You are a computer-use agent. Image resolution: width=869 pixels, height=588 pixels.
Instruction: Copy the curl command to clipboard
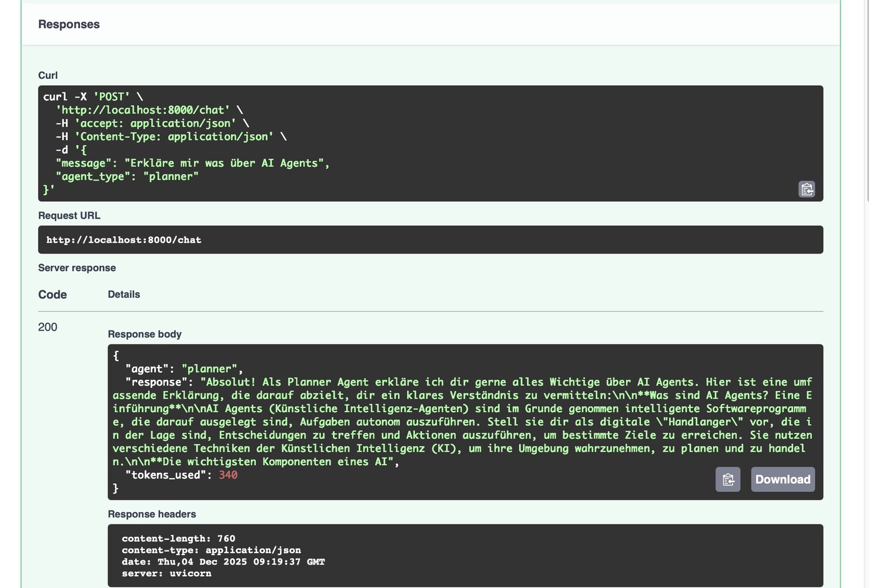pyautogui.click(x=807, y=189)
